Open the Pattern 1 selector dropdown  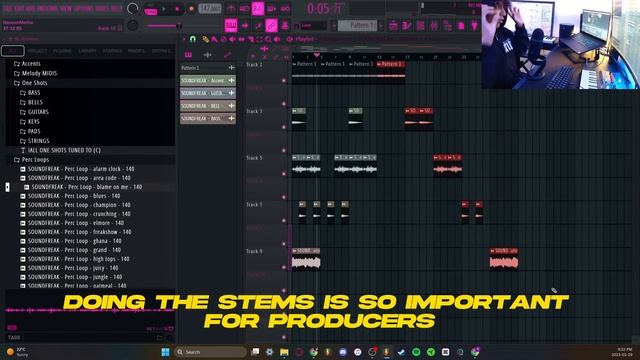pyautogui.click(x=357, y=25)
